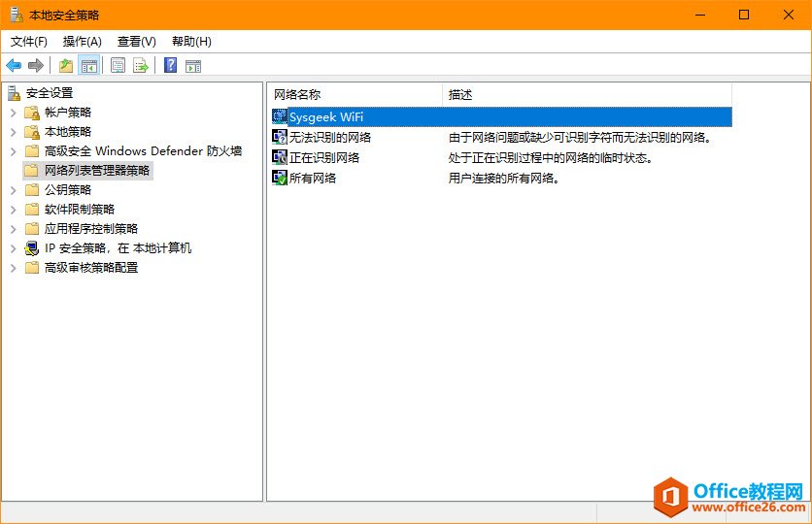Click description 处于正在识别过程中的网络的临时状态。
Screen dimensions: 812x524
pyautogui.click(x=551, y=158)
